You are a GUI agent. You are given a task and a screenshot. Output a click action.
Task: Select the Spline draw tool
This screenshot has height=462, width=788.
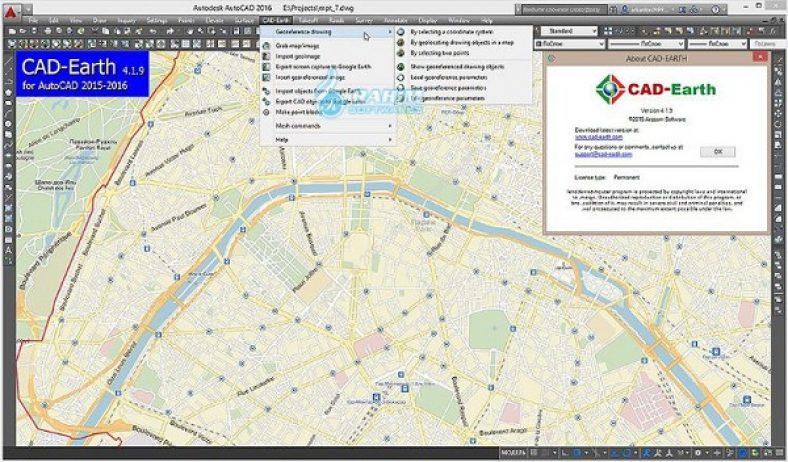point(9,144)
